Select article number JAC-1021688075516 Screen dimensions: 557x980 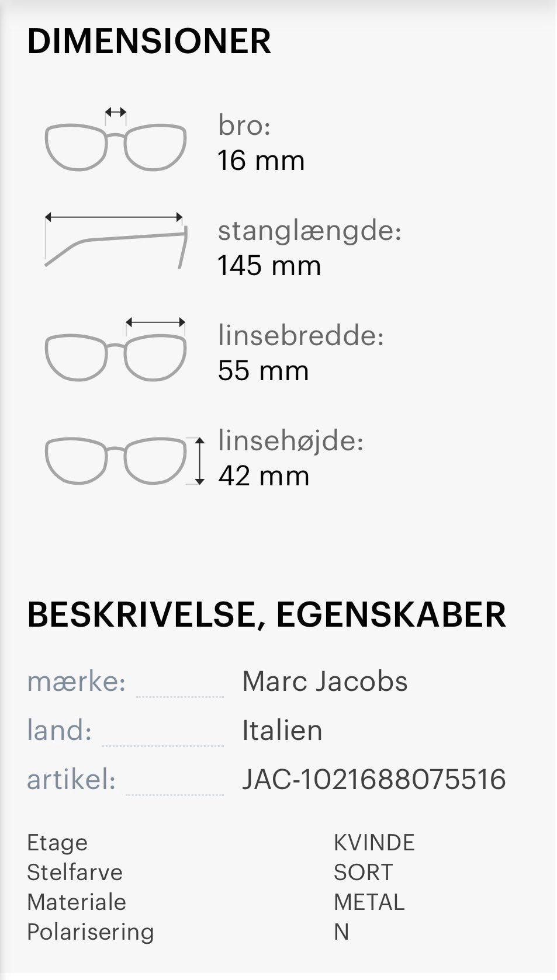pyautogui.click(x=374, y=780)
